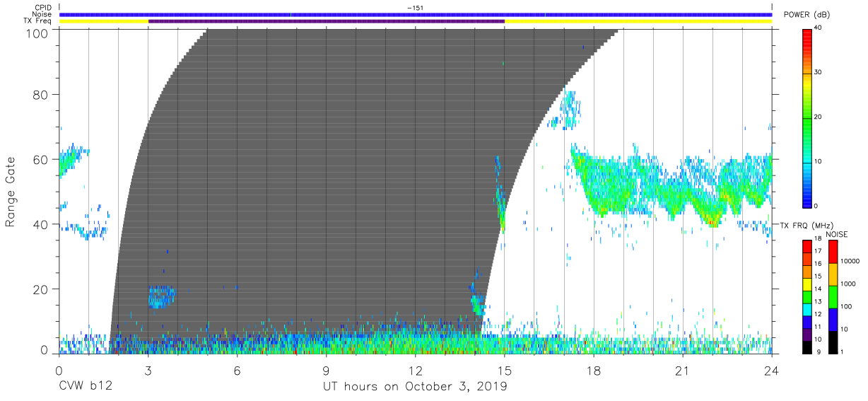Click the echo cluster near gate 18 at 3 UT

tap(162, 296)
